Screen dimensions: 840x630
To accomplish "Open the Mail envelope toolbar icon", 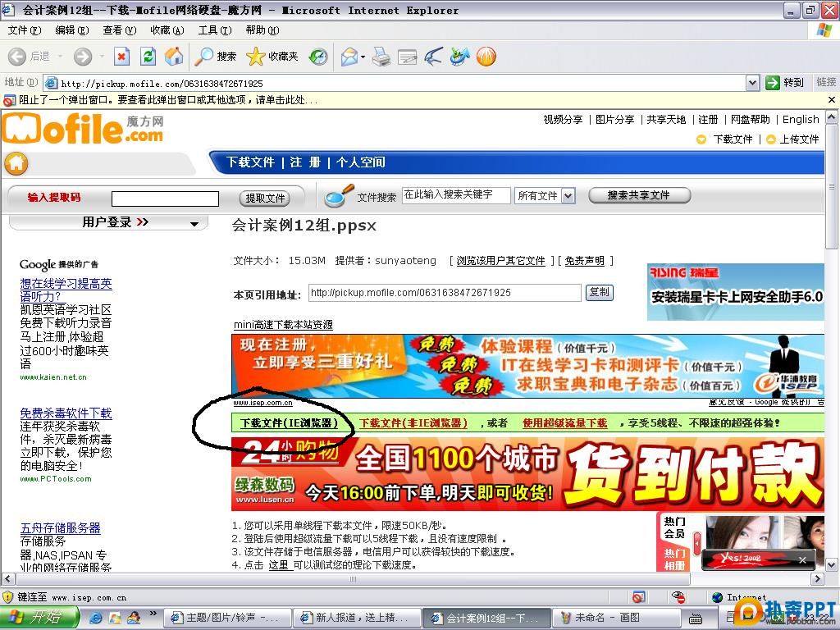I will click(350, 57).
